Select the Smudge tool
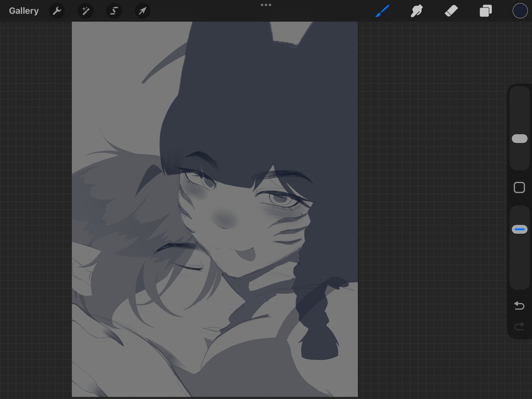The image size is (532, 399). 416,11
